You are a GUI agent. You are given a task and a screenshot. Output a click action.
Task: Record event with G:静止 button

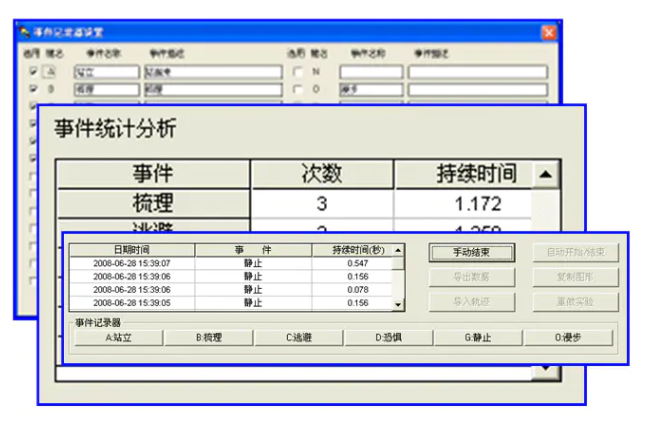(x=478, y=338)
